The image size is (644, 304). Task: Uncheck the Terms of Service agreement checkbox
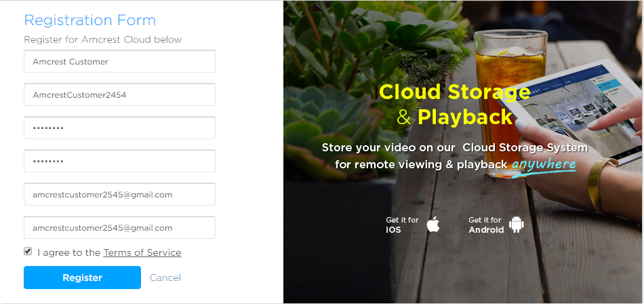click(28, 251)
